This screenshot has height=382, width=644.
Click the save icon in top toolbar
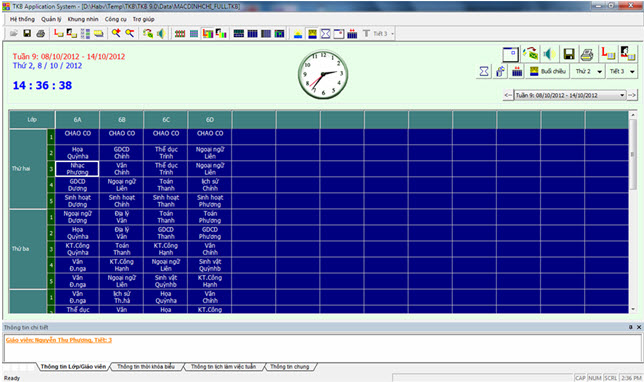[x=27, y=34]
